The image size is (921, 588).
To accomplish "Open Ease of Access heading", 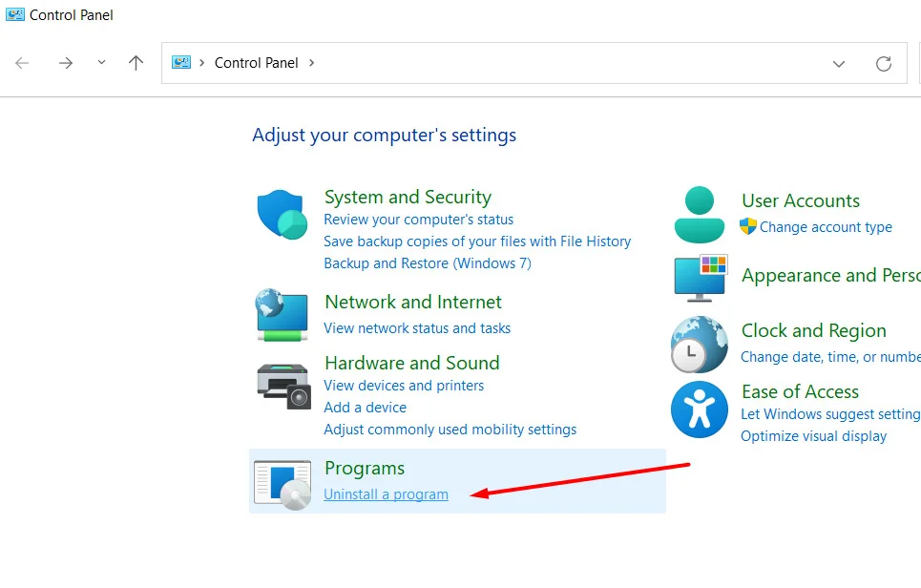I will pos(800,391).
